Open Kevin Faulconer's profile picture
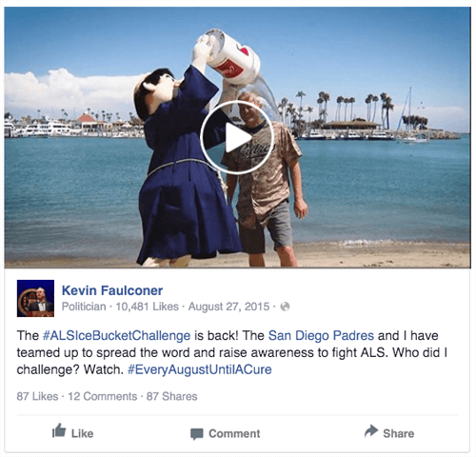The height and width of the screenshot is (457, 476). (x=35, y=298)
